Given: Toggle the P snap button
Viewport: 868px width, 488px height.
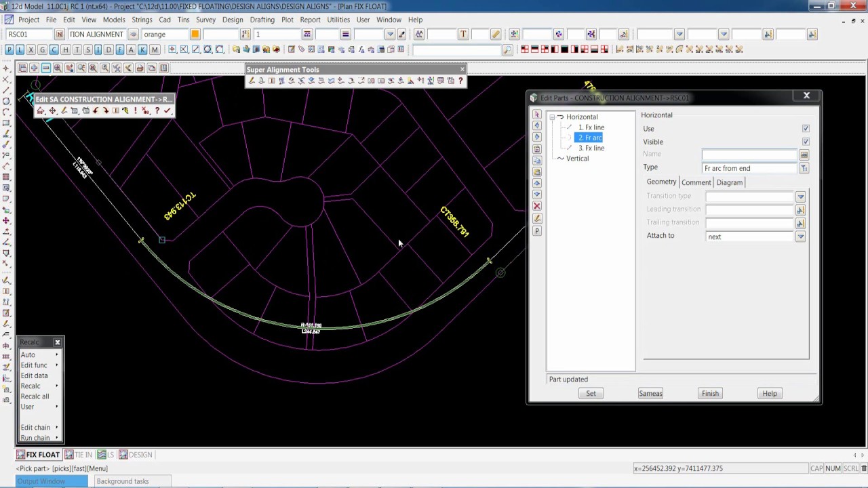Looking at the screenshot, I should coord(9,49).
